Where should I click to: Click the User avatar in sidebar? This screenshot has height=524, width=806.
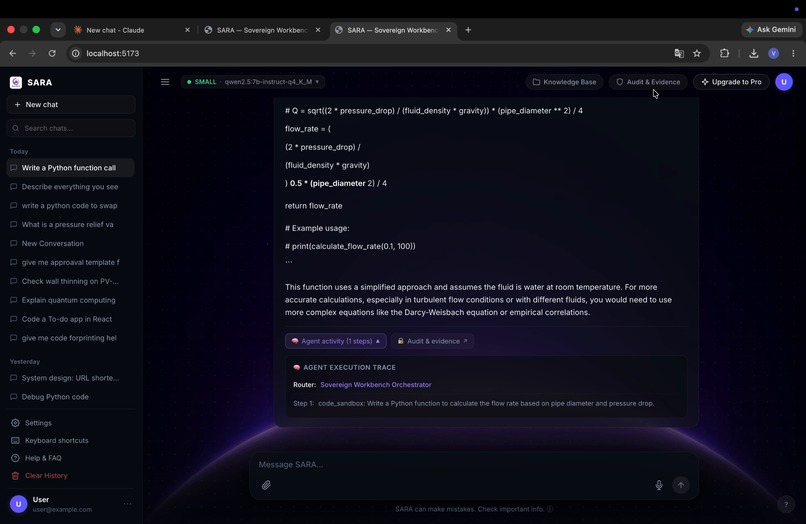(19, 504)
